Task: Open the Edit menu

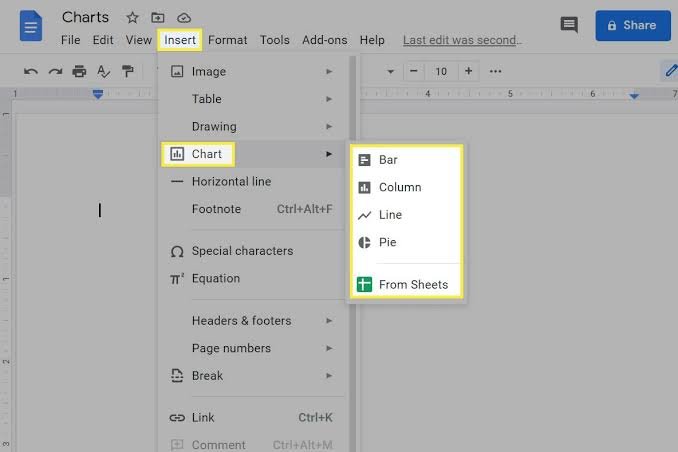Action: click(103, 40)
